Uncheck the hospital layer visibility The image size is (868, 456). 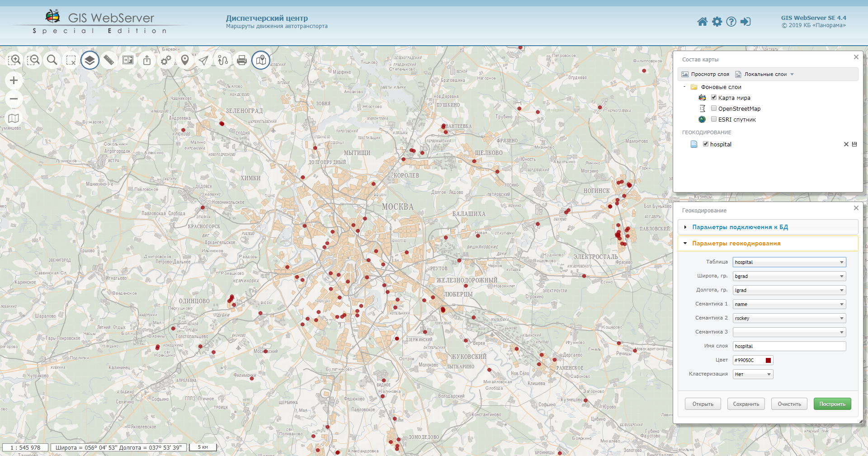tap(706, 144)
